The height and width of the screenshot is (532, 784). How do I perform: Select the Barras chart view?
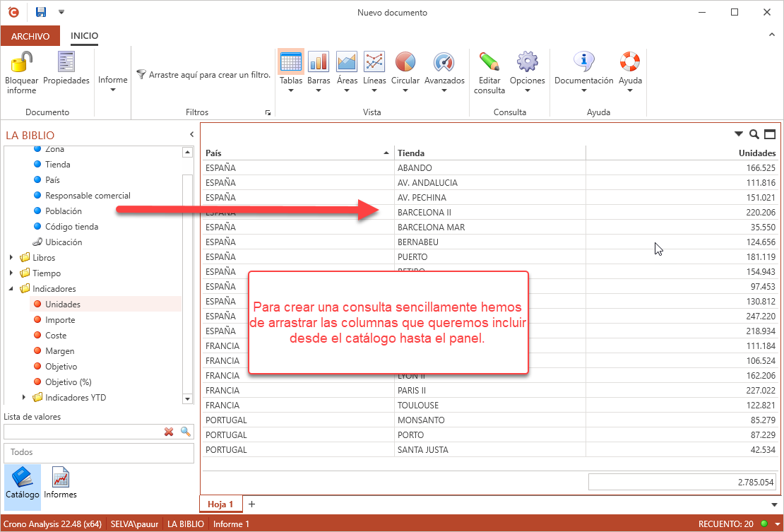point(319,62)
